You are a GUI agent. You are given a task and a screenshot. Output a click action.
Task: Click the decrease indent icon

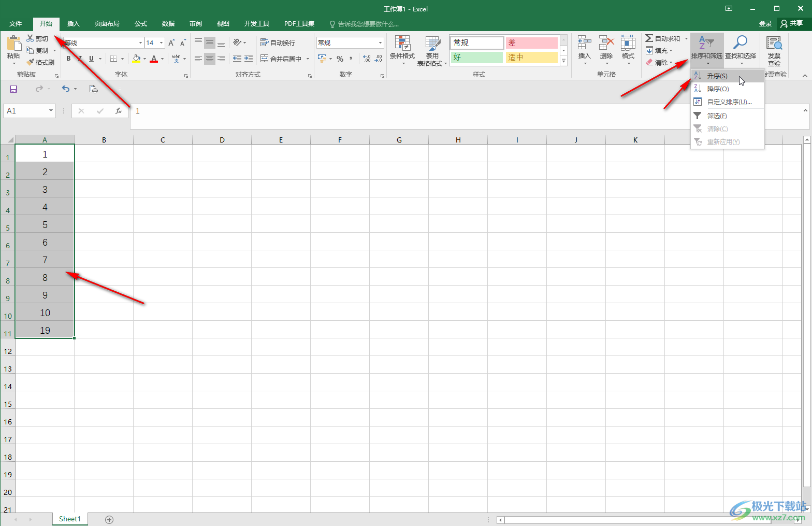(237, 59)
